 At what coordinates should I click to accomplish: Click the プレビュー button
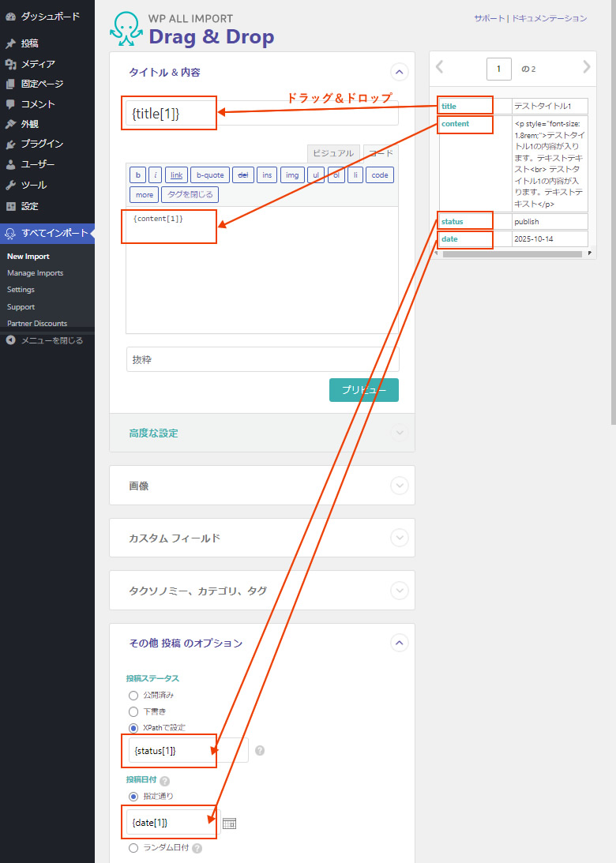point(363,390)
